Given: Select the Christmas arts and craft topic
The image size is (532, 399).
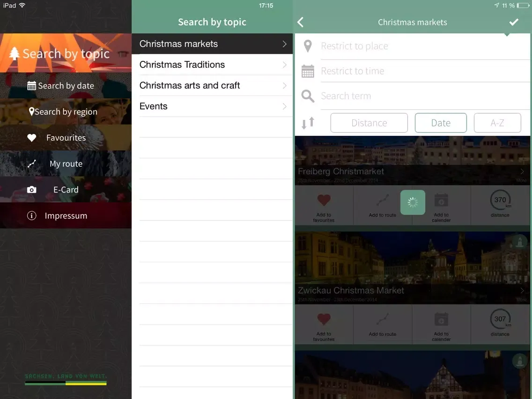Looking at the screenshot, I should click(212, 86).
